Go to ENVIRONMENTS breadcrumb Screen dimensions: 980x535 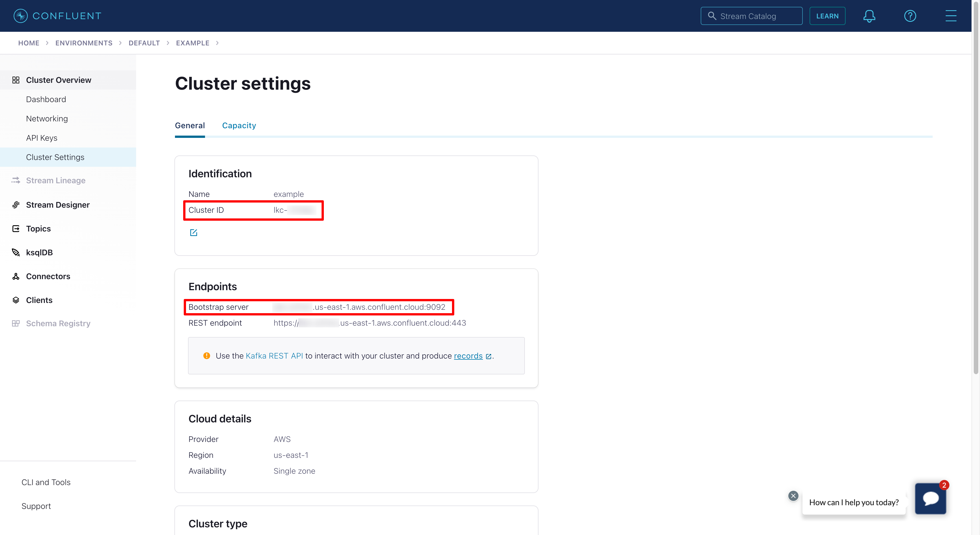tap(84, 43)
